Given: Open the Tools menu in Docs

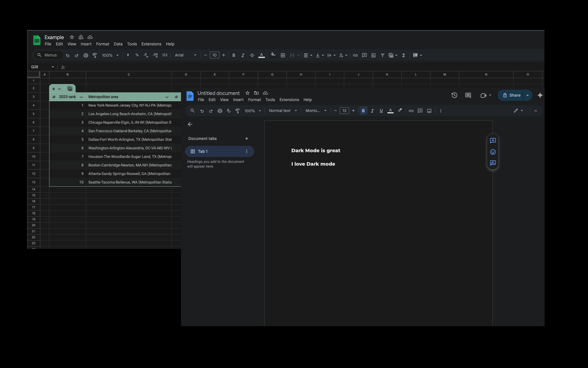Looking at the screenshot, I should (270, 100).
